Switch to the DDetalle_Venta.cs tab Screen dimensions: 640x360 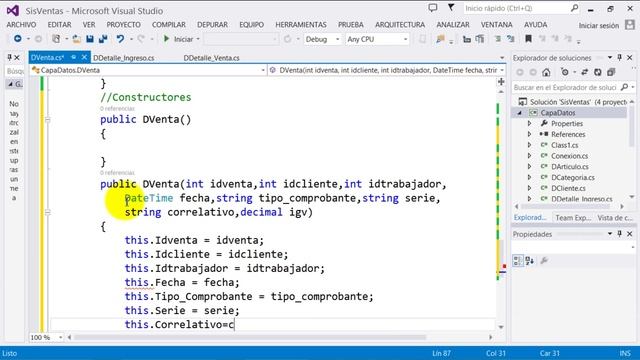211,58
